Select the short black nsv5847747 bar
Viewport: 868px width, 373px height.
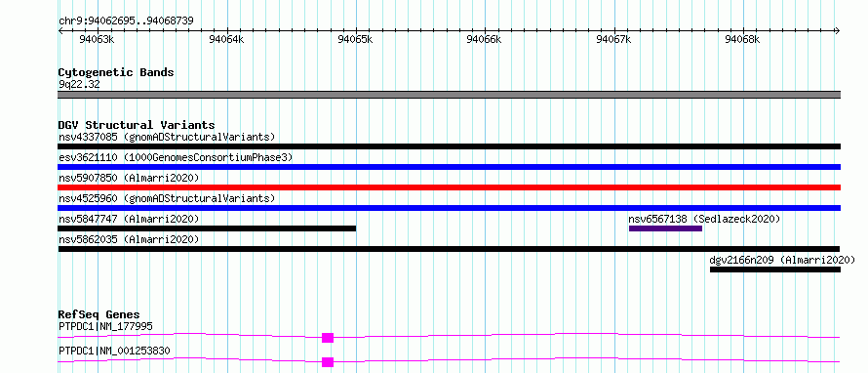click(x=207, y=228)
